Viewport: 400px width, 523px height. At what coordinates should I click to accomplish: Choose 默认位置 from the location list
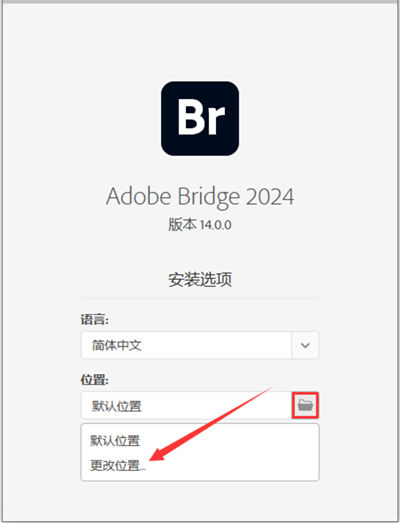115,441
